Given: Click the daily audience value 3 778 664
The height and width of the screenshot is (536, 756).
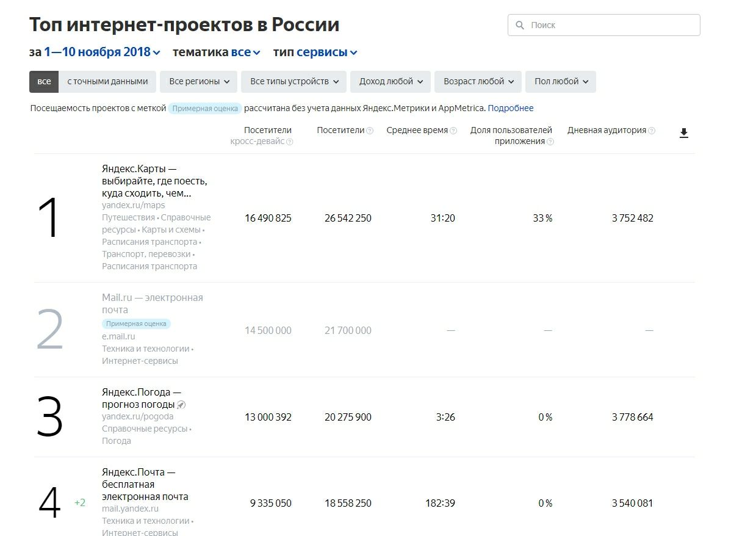Looking at the screenshot, I should 633,417.
